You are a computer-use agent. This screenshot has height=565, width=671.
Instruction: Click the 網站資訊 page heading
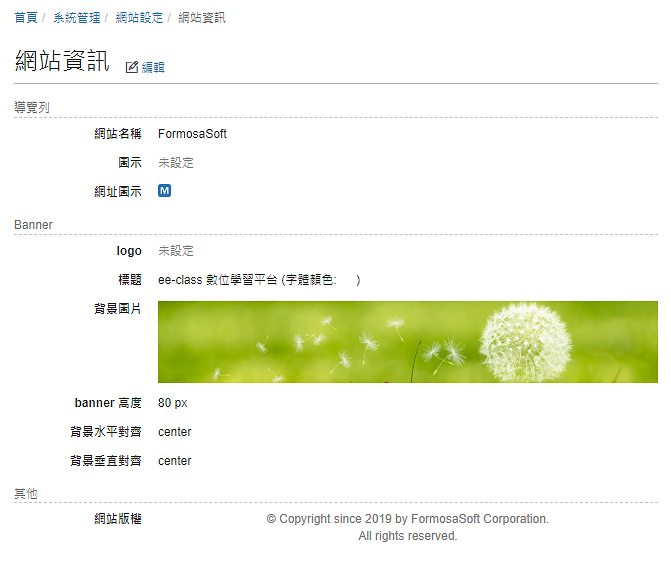(x=62, y=60)
